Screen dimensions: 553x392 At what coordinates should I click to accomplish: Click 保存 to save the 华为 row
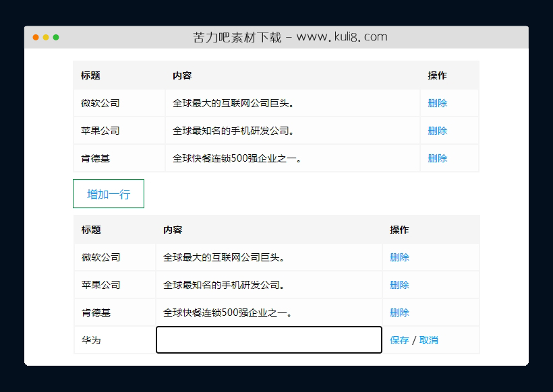(399, 340)
